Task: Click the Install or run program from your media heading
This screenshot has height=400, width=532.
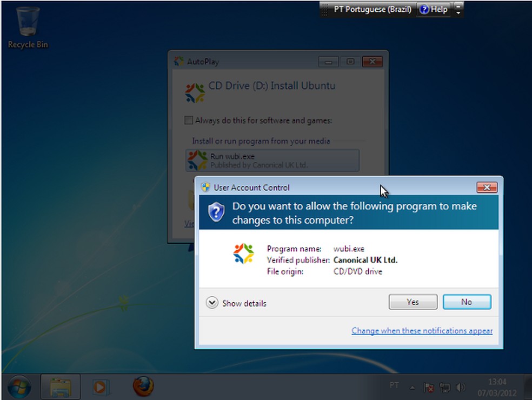Action: coord(261,141)
